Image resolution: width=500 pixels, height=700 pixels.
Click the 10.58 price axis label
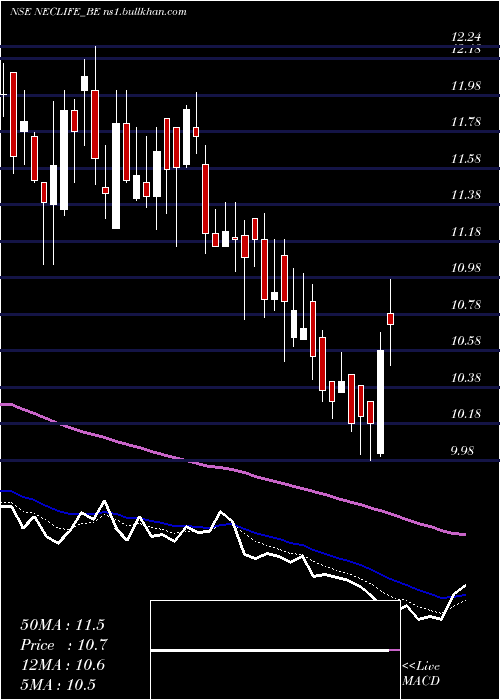(x=466, y=342)
